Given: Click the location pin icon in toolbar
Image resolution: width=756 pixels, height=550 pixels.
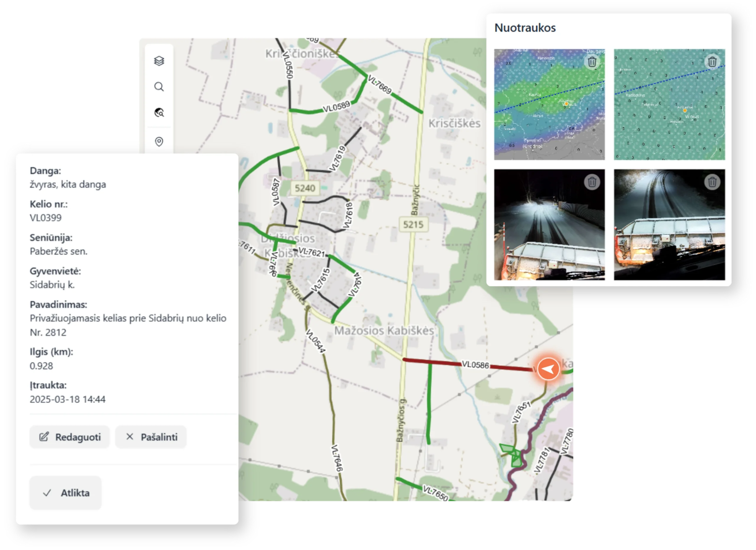Looking at the screenshot, I should pos(159,142).
